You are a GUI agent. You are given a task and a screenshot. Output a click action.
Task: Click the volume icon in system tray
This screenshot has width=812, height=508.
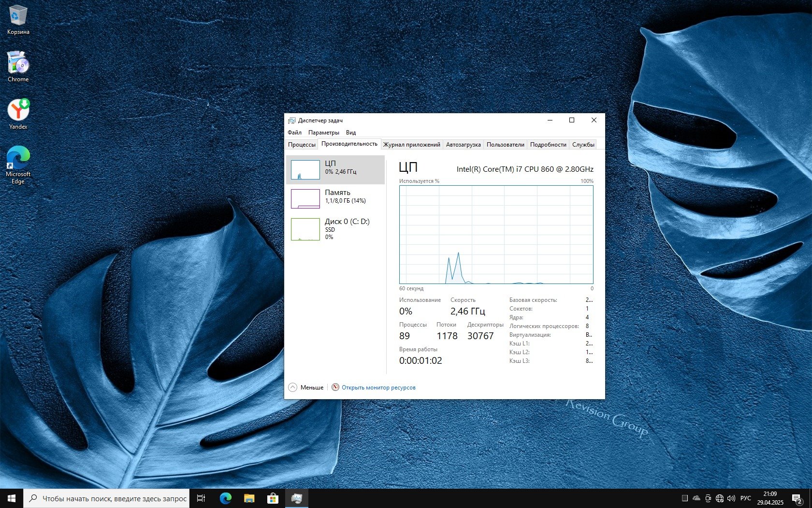pyautogui.click(x=731, y=498)
